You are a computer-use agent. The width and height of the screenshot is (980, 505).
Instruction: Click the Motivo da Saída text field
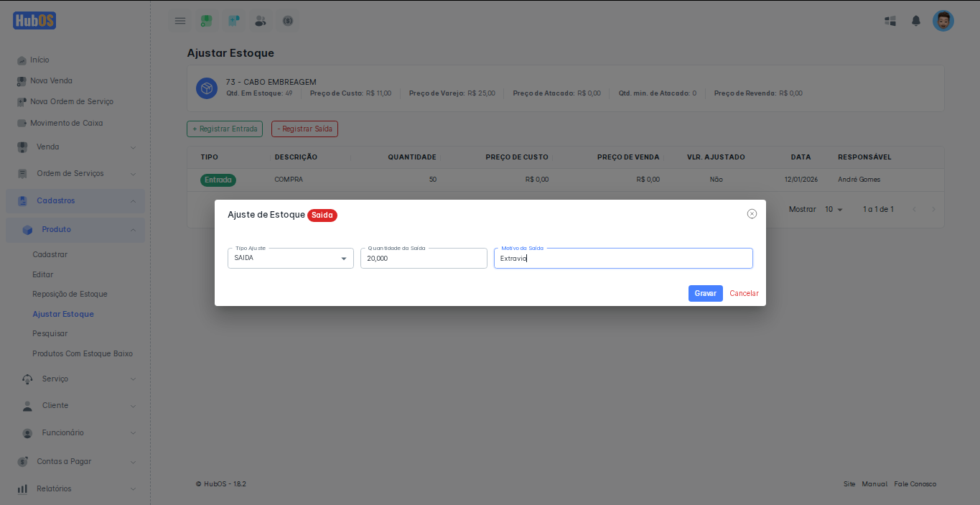623,259
